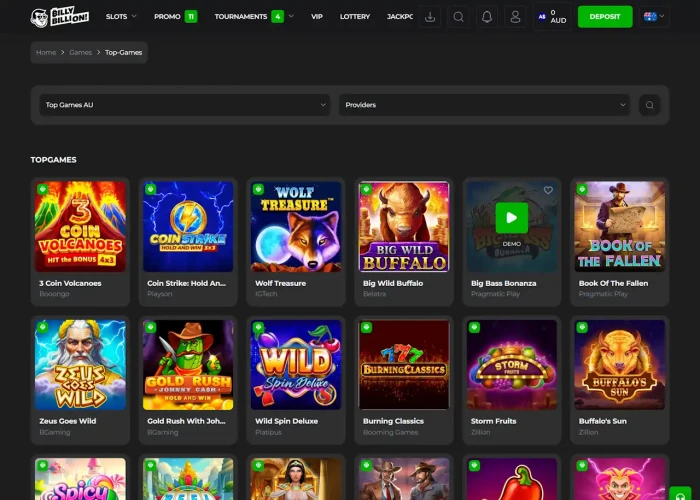
Task: Open Burning Classics thumbnail
Action: [404, 365]
